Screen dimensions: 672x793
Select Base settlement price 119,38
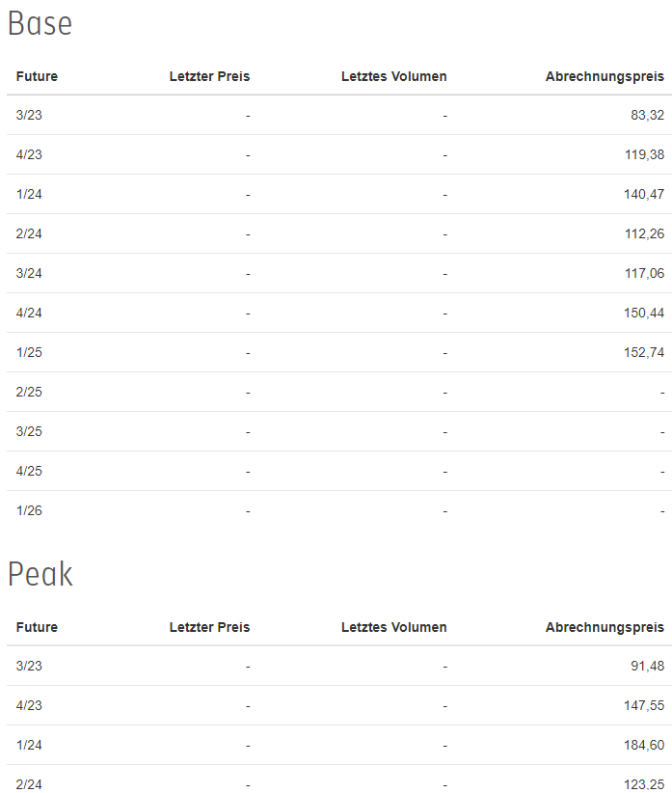(x=644, y=154)
